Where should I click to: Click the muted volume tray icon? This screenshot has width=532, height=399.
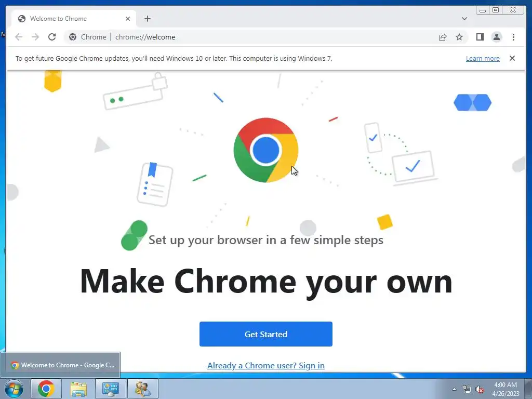click(x=480, y=389)
